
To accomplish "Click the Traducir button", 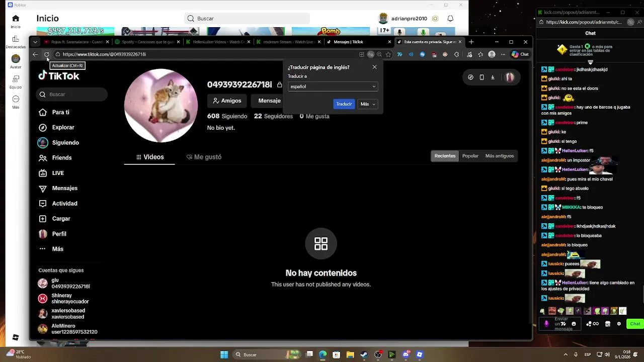I will (x=344, y=104).
